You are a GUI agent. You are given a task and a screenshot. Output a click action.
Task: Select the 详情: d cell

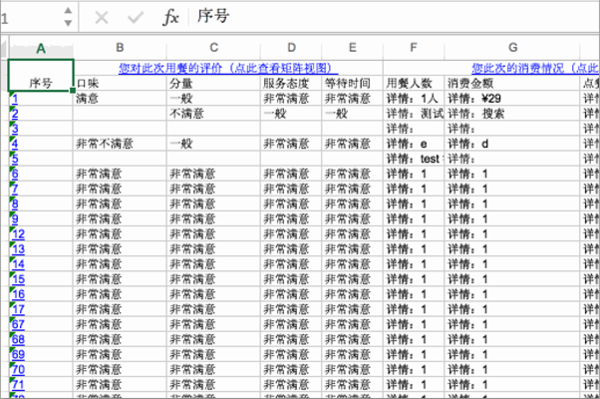click(513, 144)
